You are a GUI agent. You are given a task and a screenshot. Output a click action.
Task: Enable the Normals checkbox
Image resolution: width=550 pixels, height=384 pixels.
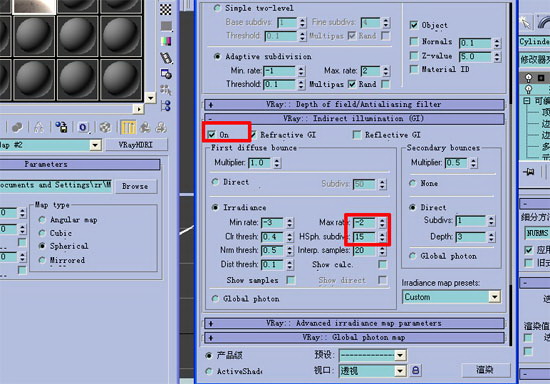414,41
